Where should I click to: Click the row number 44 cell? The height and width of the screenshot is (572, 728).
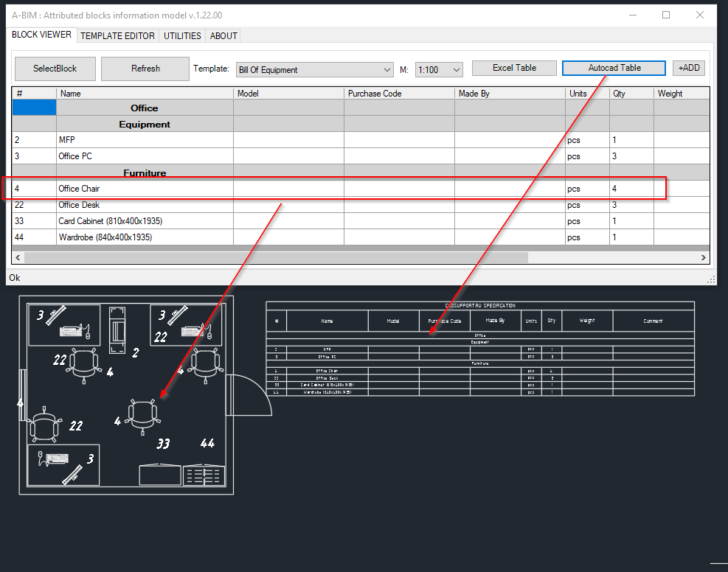34,237
